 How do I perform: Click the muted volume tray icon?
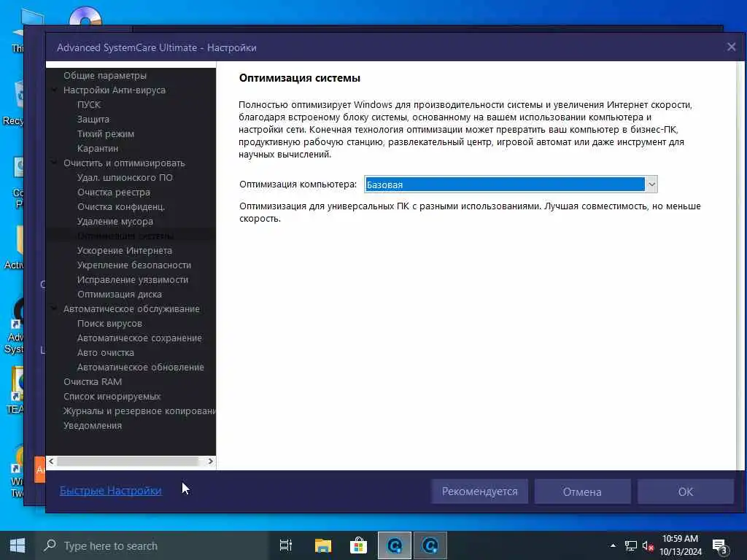point(648,545)
